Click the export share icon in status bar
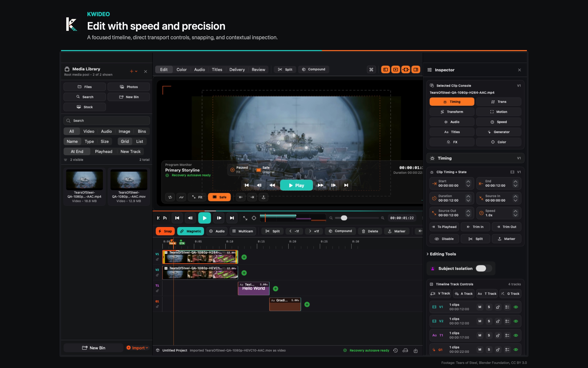 (415, 350)
